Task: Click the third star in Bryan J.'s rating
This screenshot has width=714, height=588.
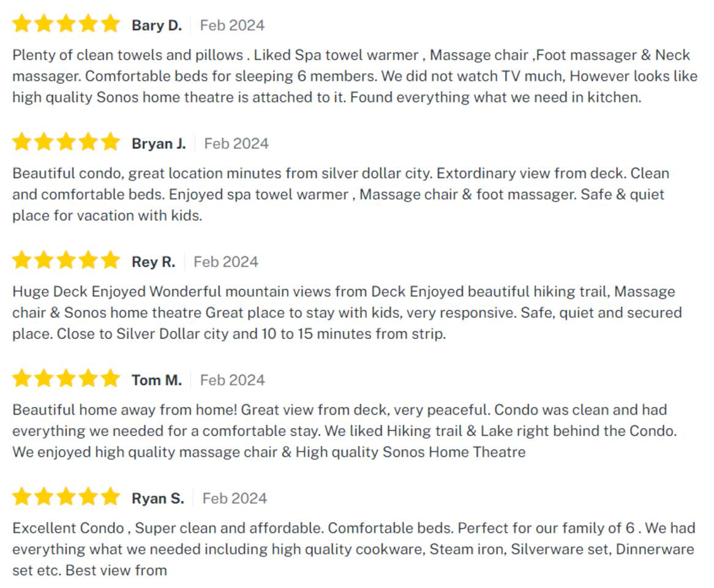Action: coord(66,143)
